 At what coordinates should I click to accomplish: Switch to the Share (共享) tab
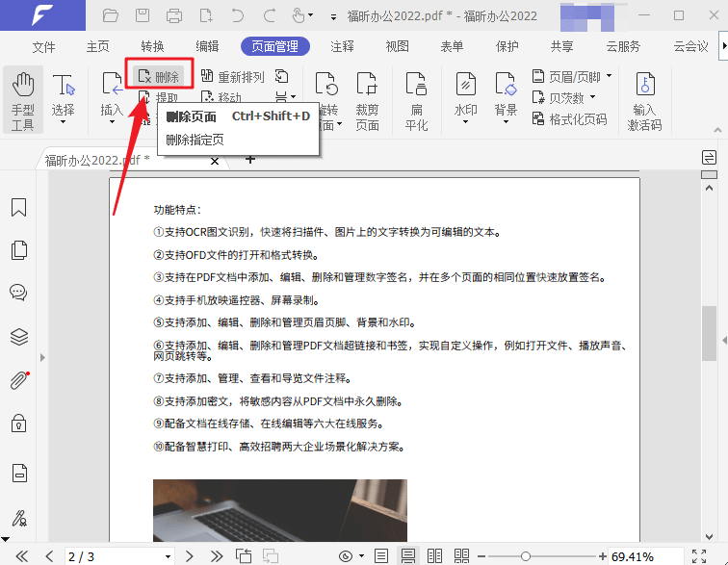(x=561, y=46)
